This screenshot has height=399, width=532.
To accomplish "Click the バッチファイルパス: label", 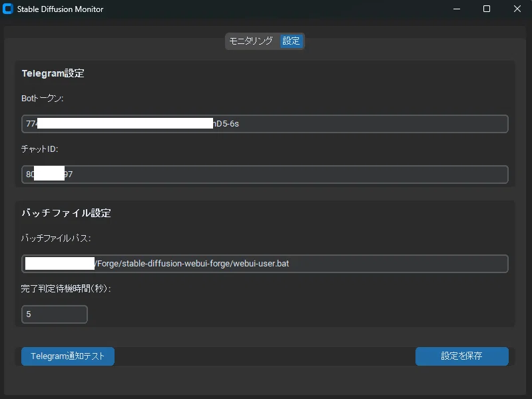I will pos(56,238).
